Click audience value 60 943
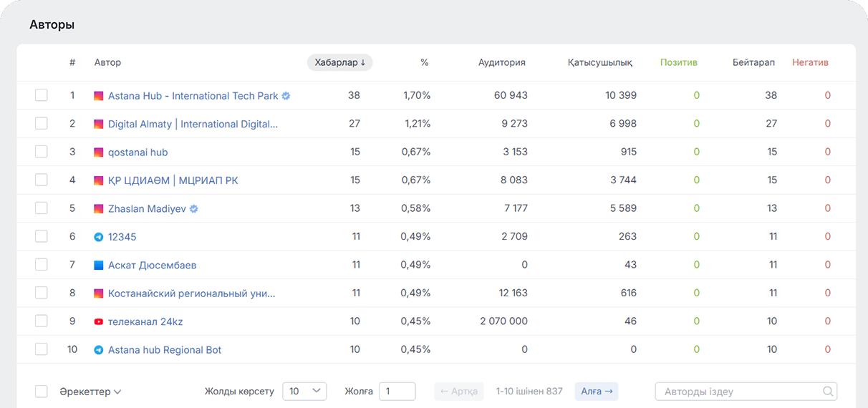The width and height of the screenshot is (868, 408). coord(511,95)
